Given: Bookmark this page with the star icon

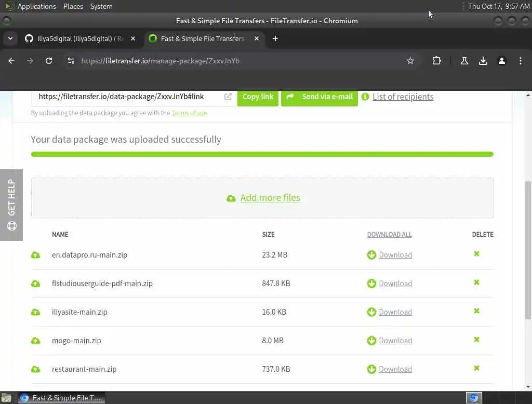Looking at the screenshot, I should [410, 61].
